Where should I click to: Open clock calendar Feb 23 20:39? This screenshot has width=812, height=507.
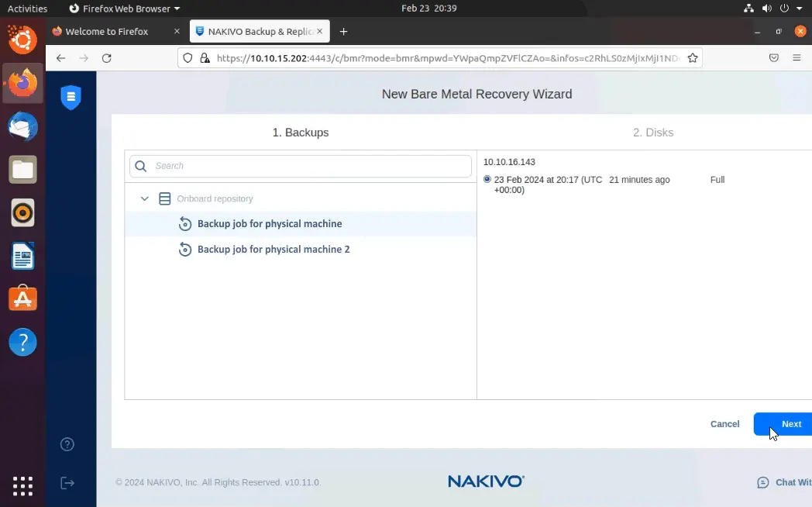click(428, 9)
